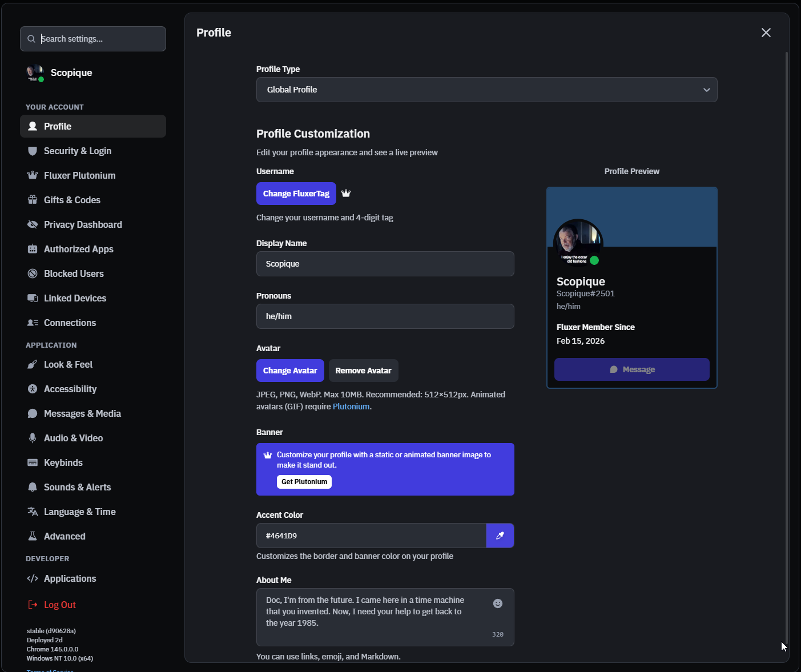Click the Advanced flask icon
This screenshot has width=801, height=672.
pos(33,536)
